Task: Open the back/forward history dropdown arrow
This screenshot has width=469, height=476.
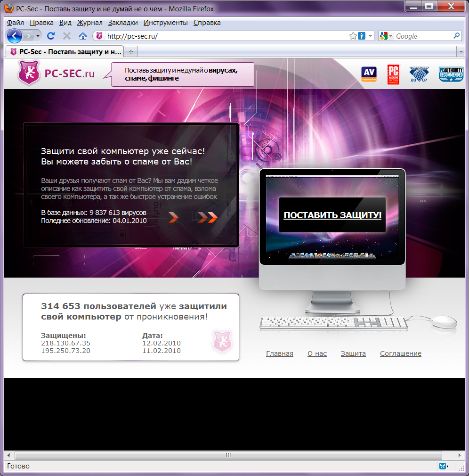Action: (38, 36)
